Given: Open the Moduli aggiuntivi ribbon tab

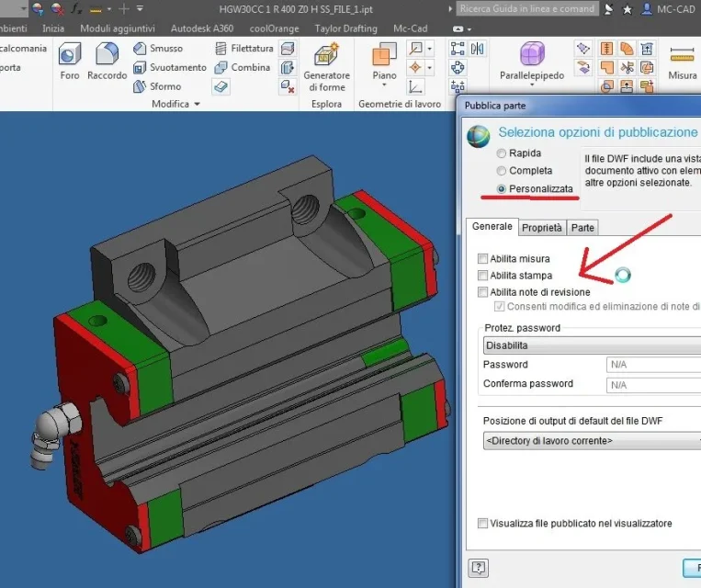Looking at the screenshot, I should [x=118, y=28].
